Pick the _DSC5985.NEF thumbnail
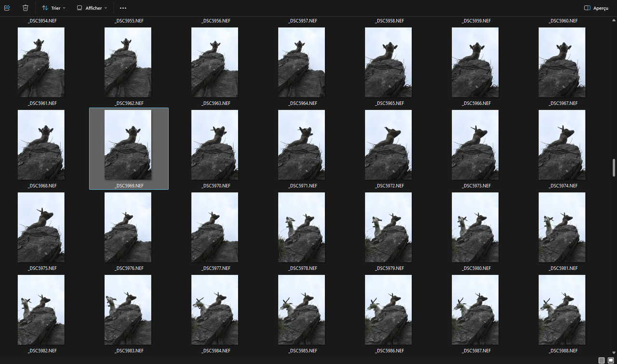Screen dimensions: 617x364 click(x=301, y=310)
